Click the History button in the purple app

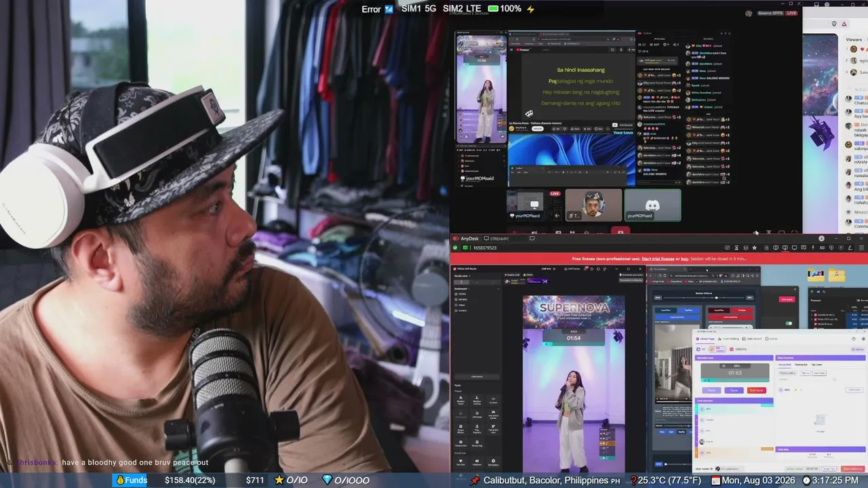(859, 349)
